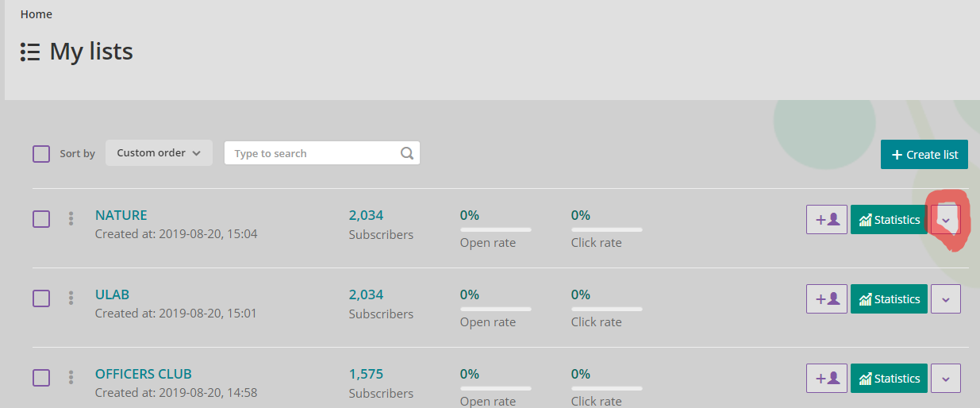
Task: Click the add subscriber icon for NATURE
Action: tap(826, 220)
